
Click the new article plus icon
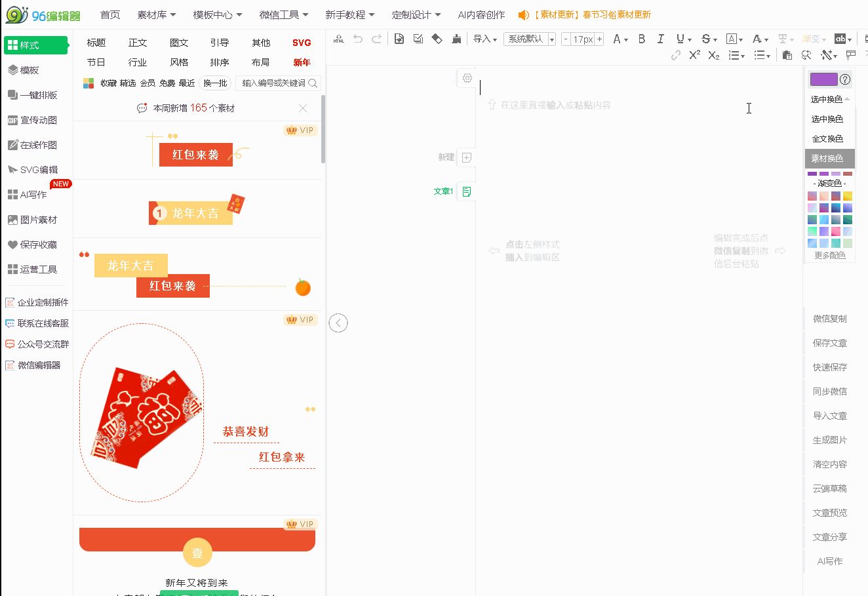(467, 157)
